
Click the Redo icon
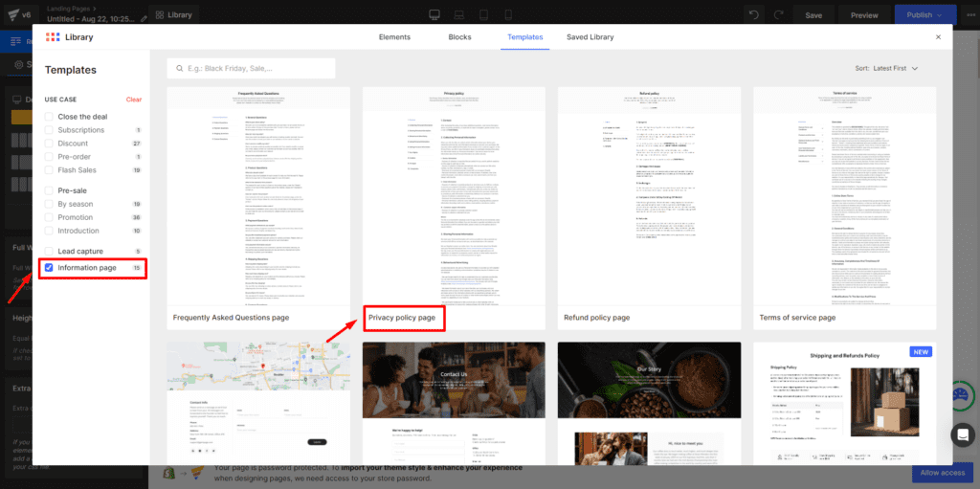[778, 14]
